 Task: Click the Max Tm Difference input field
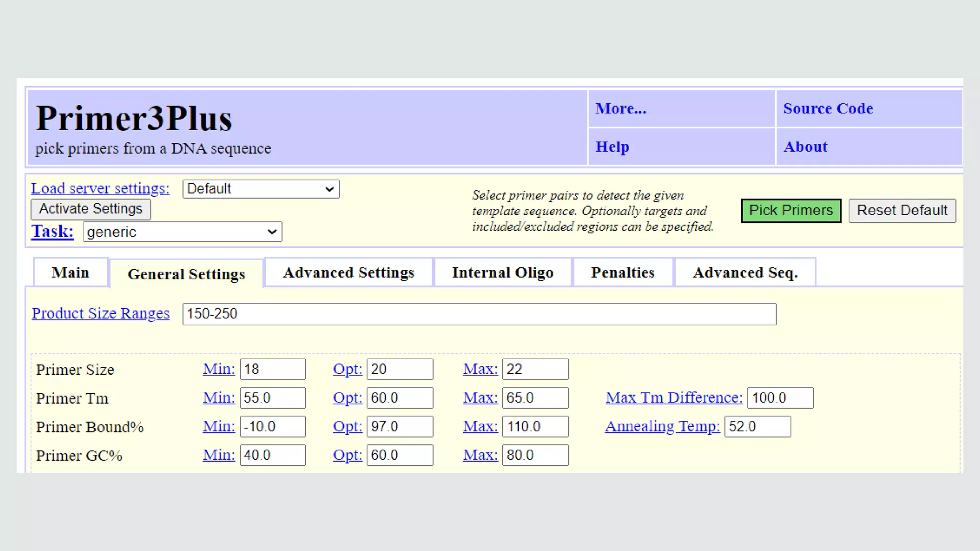[780, 398]
